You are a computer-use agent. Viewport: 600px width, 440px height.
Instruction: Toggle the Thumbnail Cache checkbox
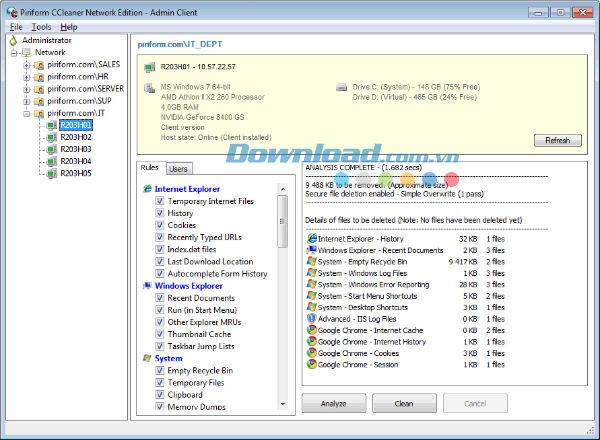160,334
